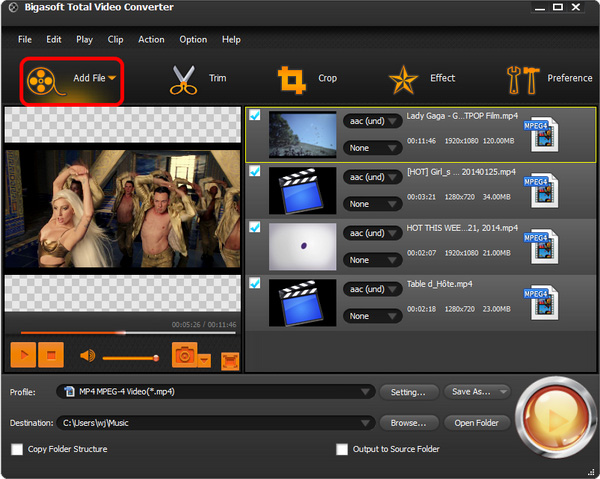This screenshot has width=600, height=479.
Task: Select the HOT THIS WEE video thumbnail
Action: pyautogui.click(x=302, y=247)
